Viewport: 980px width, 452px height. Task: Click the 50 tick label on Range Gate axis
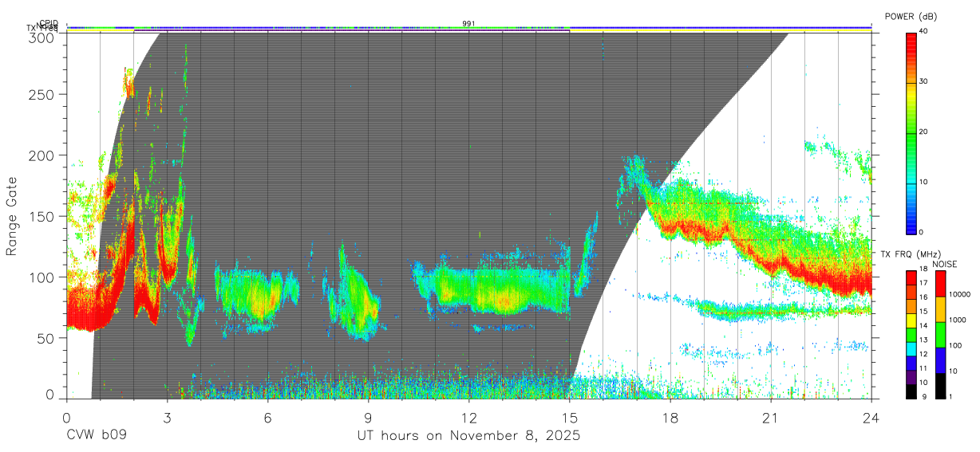[x=46, y=338]
